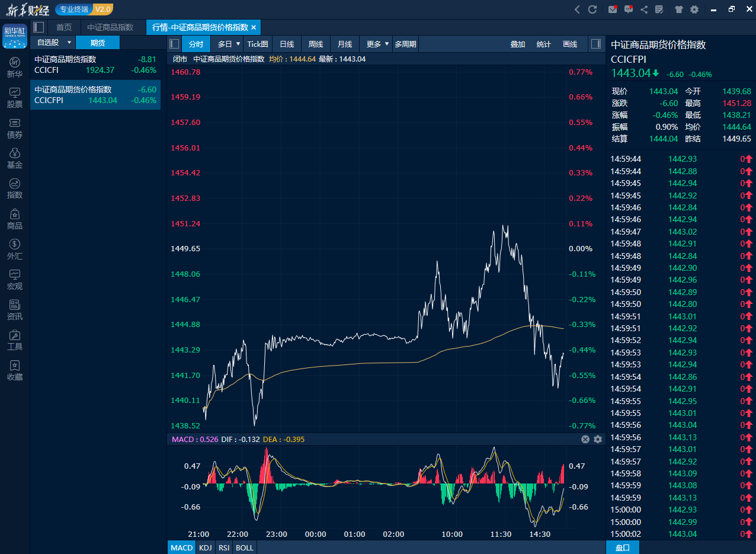Open MACD indicator settings via its gear icon
756x554 pixels.
click(598, 439)
